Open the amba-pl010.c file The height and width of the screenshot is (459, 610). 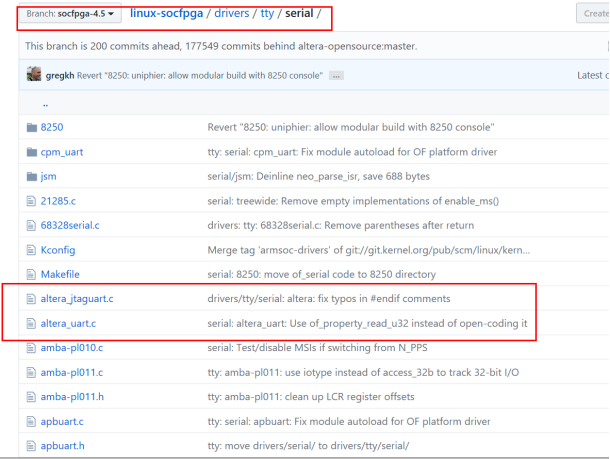pyautogui.click(x=72, y=348)
